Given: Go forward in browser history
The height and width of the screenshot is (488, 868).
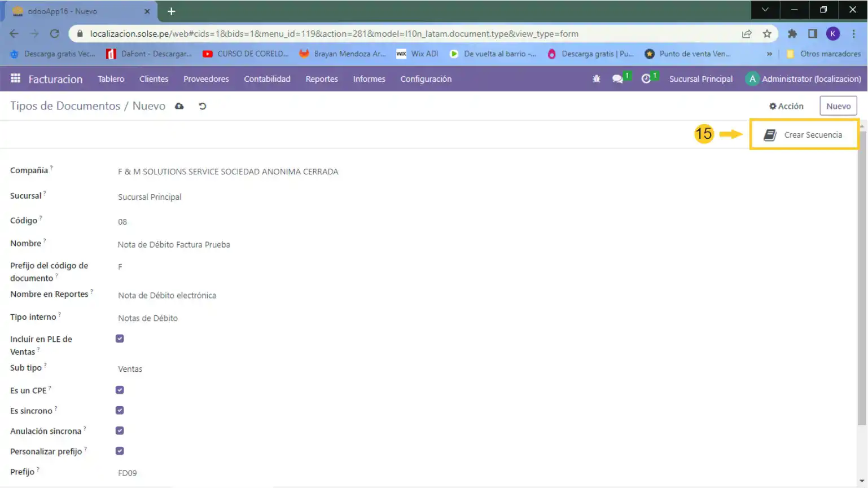Looking at the screenshot, I should tap(34, 34).
